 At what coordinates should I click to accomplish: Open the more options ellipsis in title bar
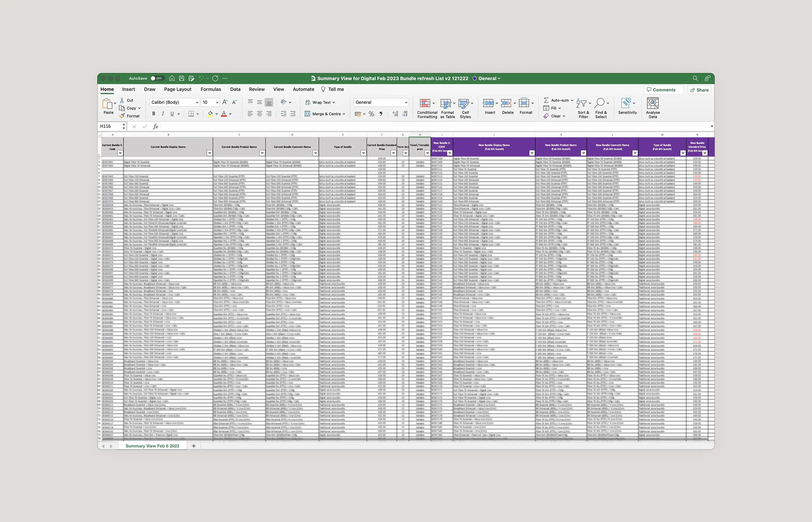pos(225,78)
